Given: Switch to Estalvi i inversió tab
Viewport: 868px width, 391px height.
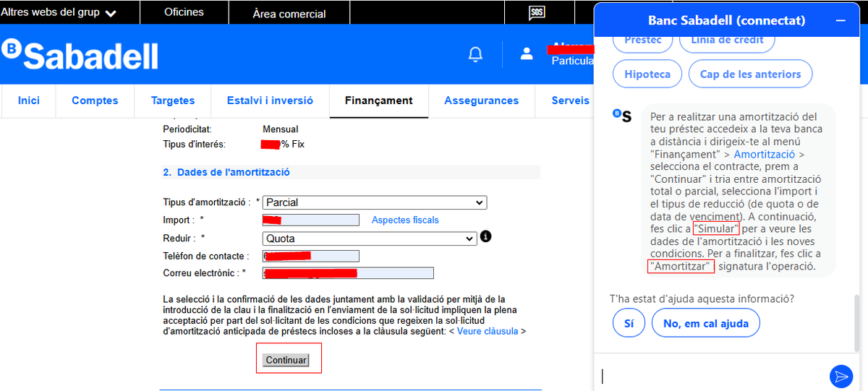Looking at the screenshot, I should coord(270,100).
